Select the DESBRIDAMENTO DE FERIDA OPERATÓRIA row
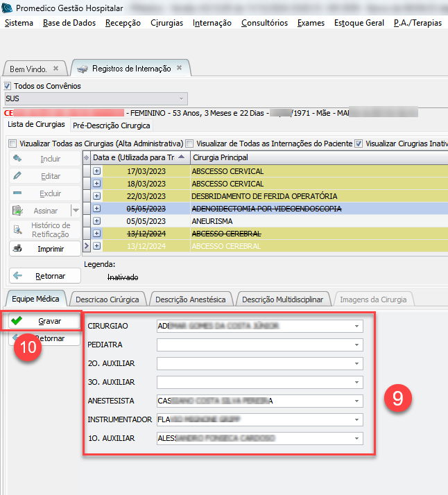This screenshot has width=448, height=495. pos(264,196)
